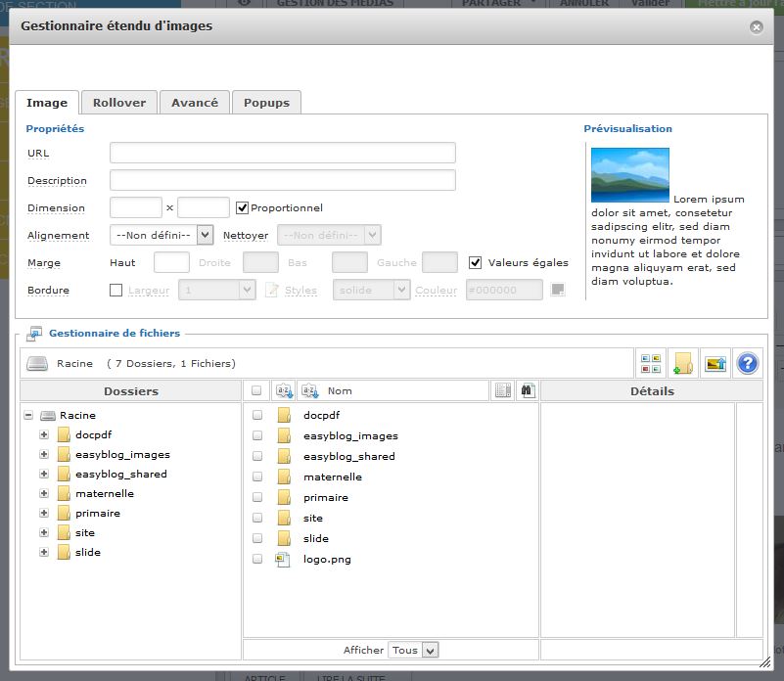Click the binoculars search icon
The image size is (784, 681).
(x=527, y=390)
